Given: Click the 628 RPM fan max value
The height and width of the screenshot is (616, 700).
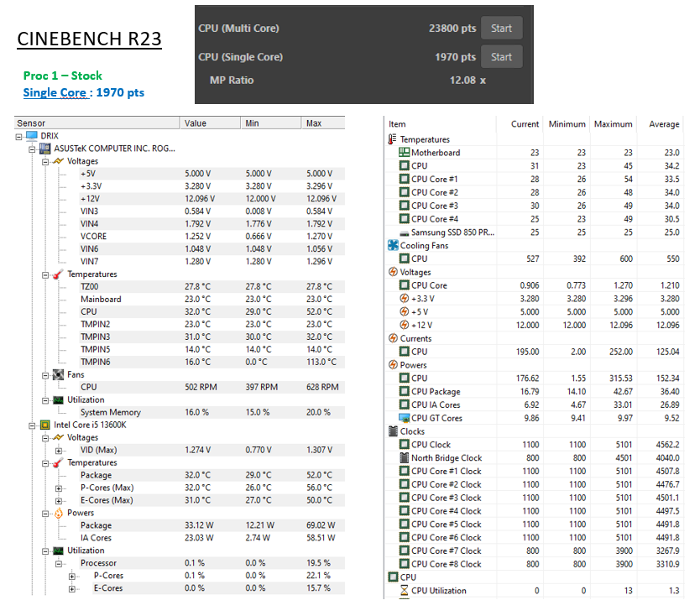Looking at the screenshot, I should [322, 388].
